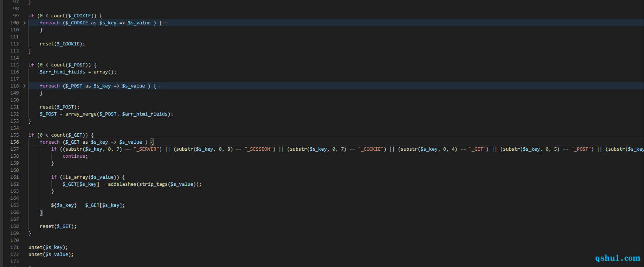Click line number 100 in the gutter
The image size is (644, 267).
pyautogui.click(x=15, y=23)
